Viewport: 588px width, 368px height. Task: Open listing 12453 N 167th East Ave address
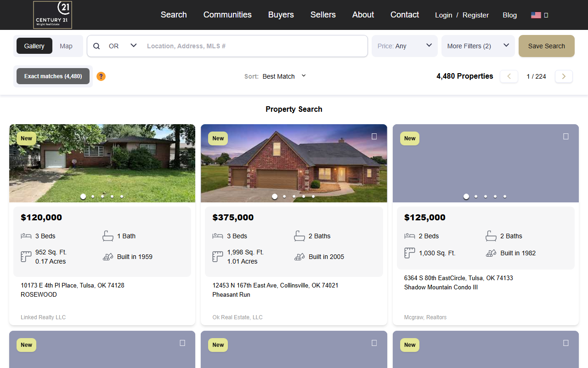pos(275,285)
